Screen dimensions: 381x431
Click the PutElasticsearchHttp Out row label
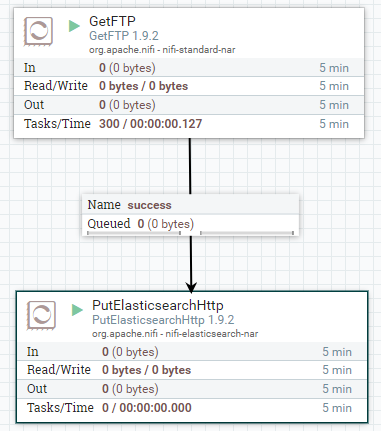pos(37,389)
